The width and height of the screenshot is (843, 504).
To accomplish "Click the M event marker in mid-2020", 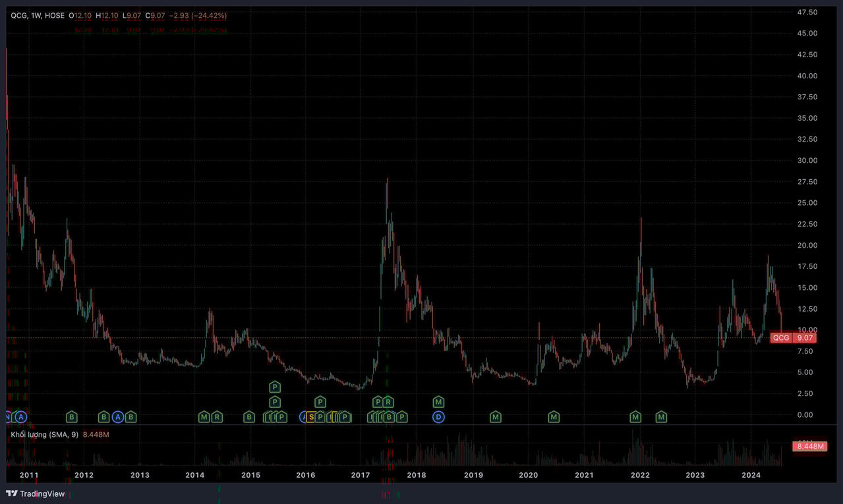I will [554, 417].
